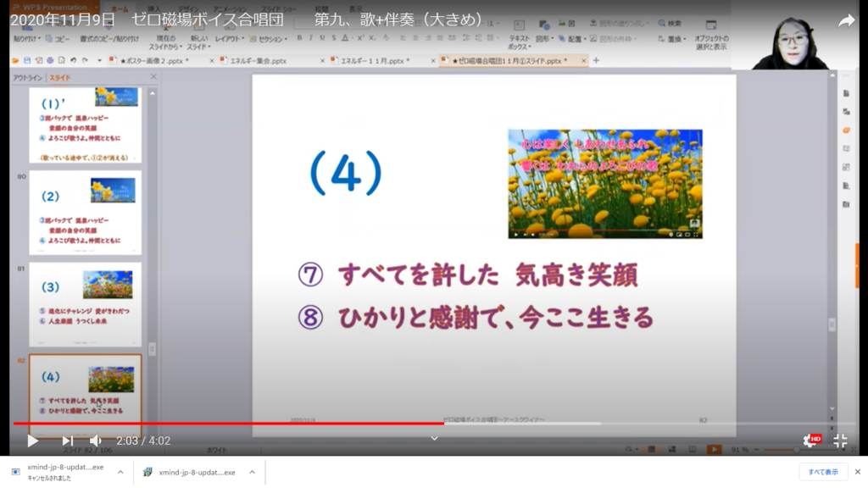Click the save icon in quick access bar
This screenshot has height=488, width=868.
pos(26,60)
